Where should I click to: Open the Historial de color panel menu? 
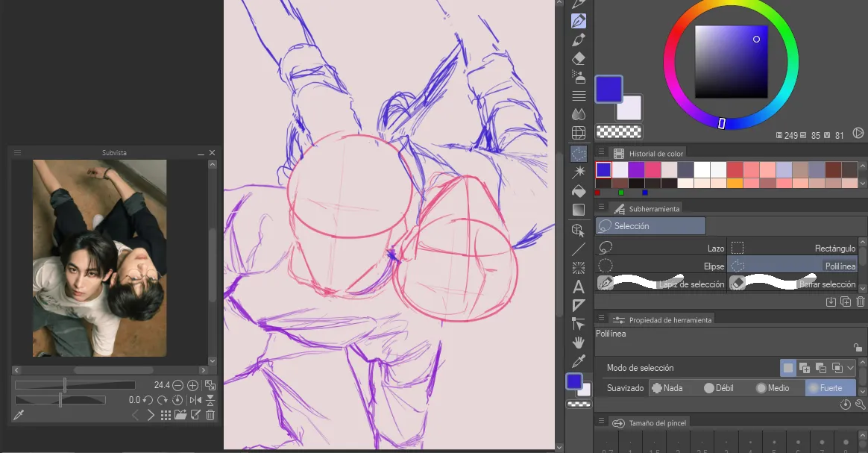click(601, 151)
